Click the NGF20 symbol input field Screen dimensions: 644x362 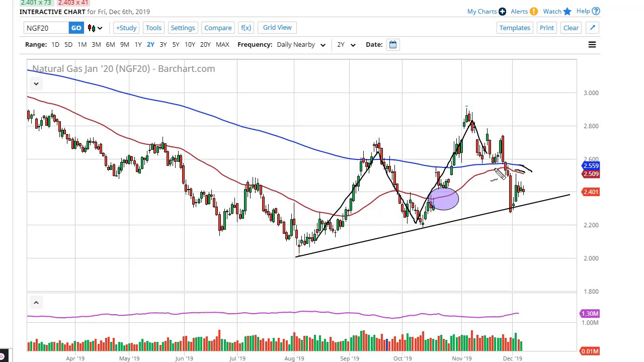tap(46, 28)
